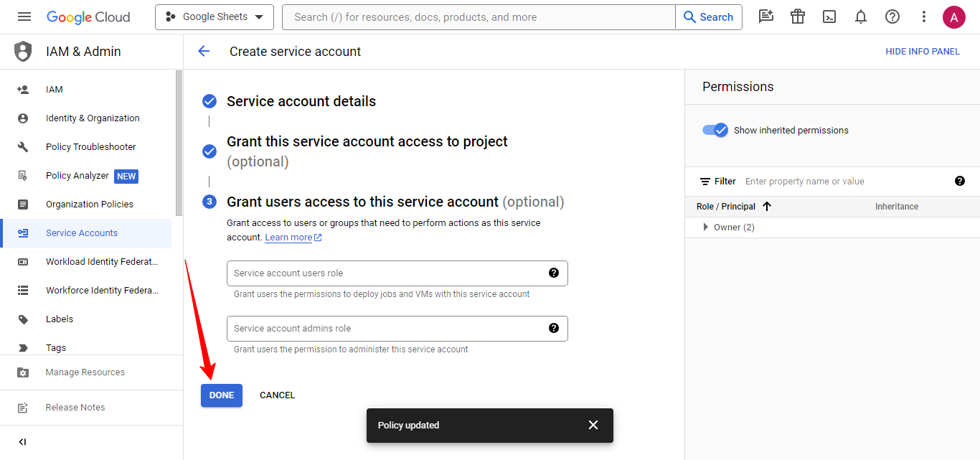Click help icon for service account users role

554,273
